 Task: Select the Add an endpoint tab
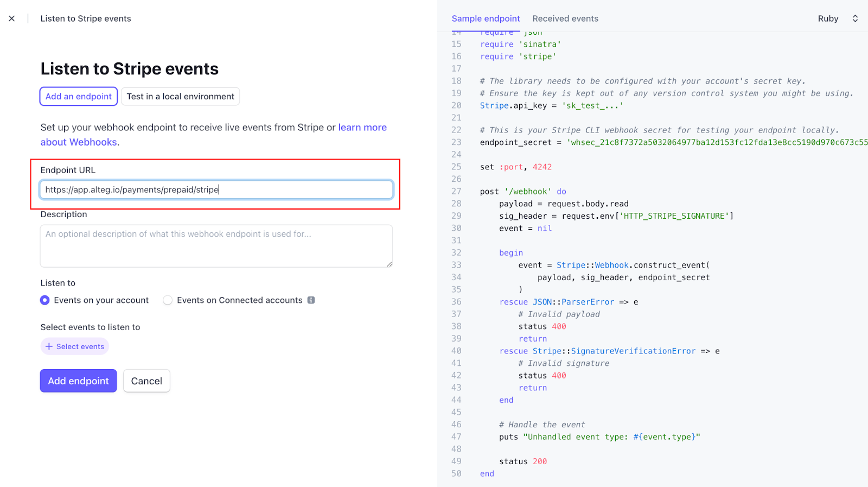(x=79, y=97)
